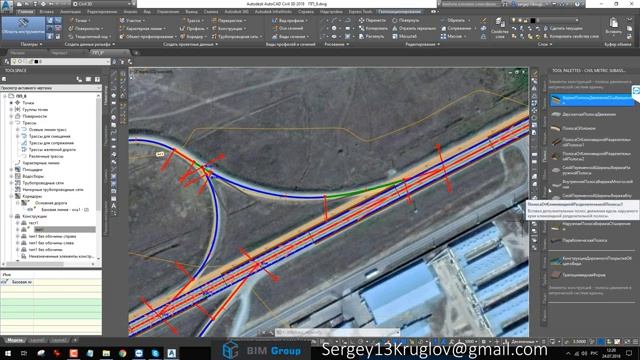Open the Layer Properties (Свойства слоя) manager
Screen dimensions: 640x360
500,27
